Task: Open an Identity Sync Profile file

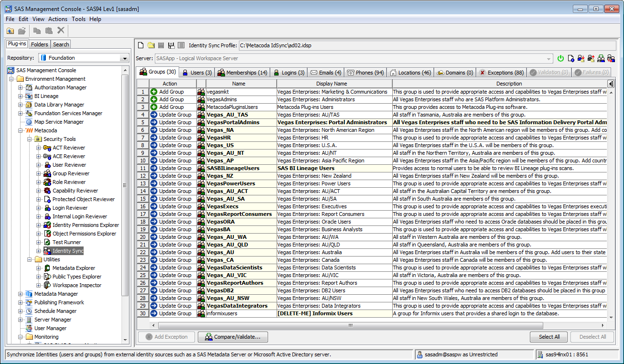Action: pos(151,45)
